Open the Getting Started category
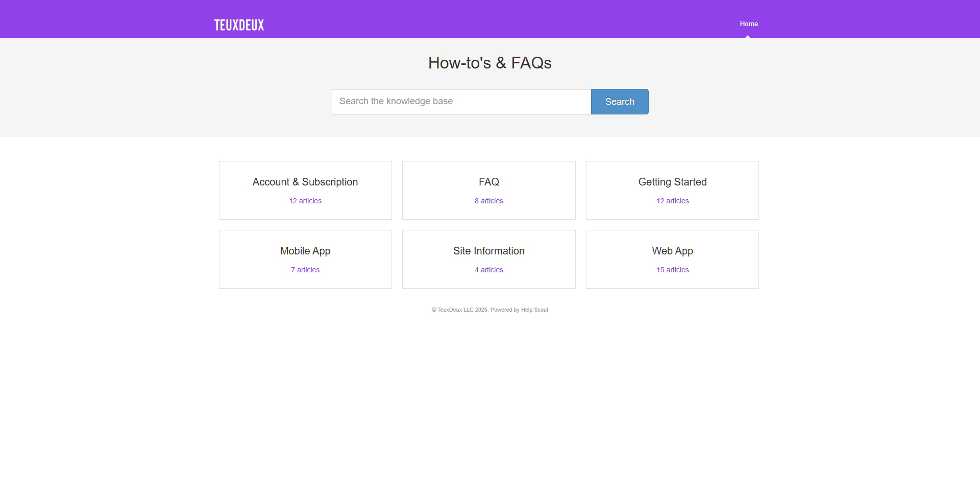The height and width of the screenshot is (492, 980). (672, 182)
